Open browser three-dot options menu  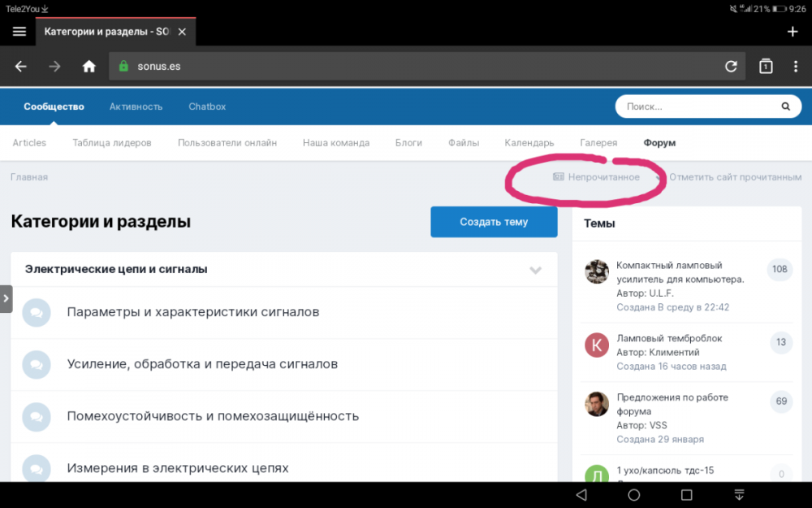(x=795, y=67)
